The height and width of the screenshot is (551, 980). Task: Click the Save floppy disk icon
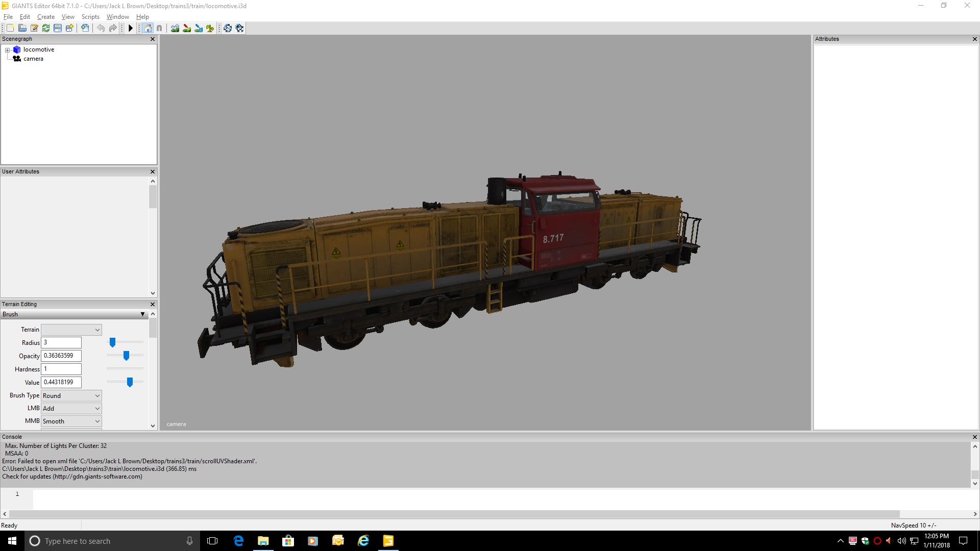pyautogui.click(x=58, y=28)
